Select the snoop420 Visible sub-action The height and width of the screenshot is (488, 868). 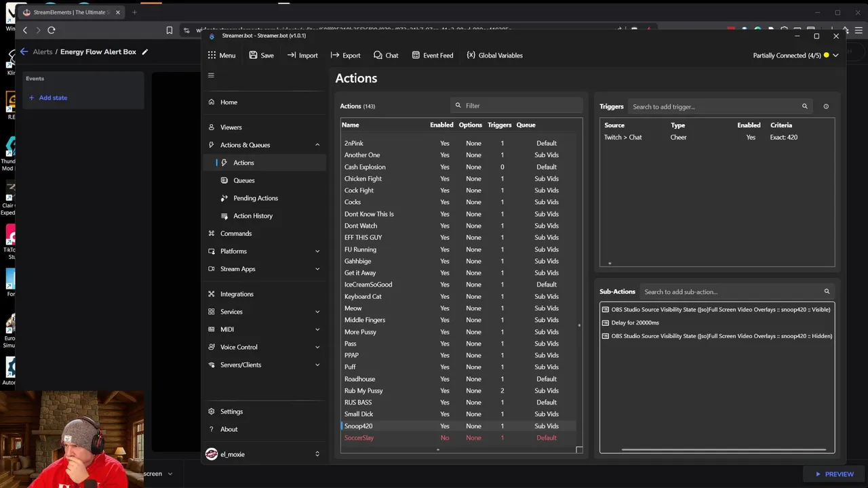[x=717, y=310]
